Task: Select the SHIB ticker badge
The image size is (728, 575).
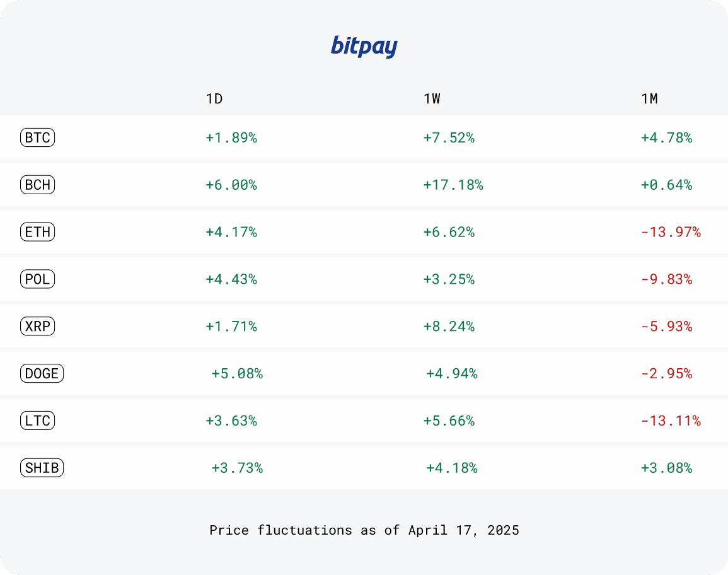Action: pyautogui.click(x=42, y=468)
